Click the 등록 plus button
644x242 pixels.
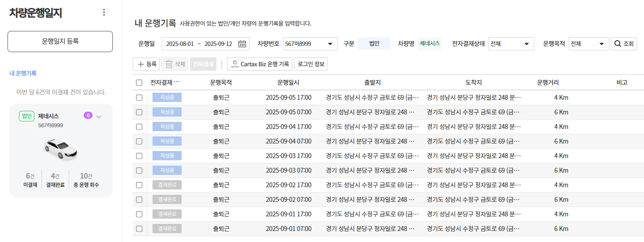click(146, 64)
